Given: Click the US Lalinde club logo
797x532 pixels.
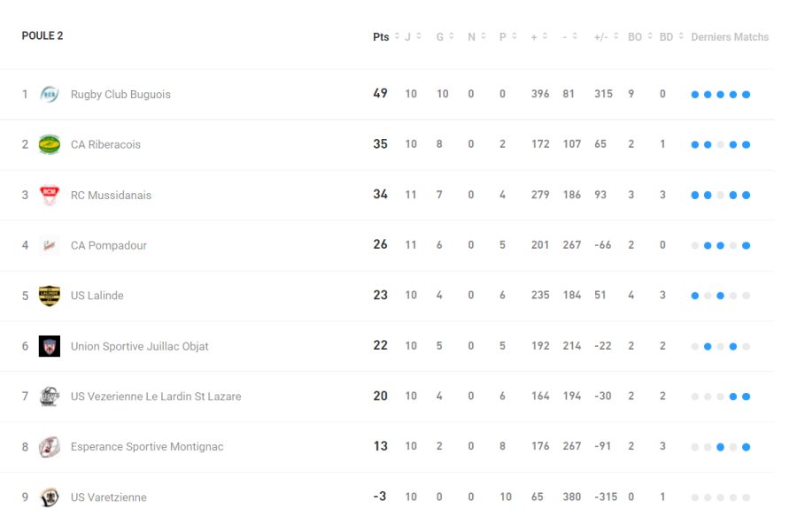Looking at the screenshot, I should pos(50,296).
